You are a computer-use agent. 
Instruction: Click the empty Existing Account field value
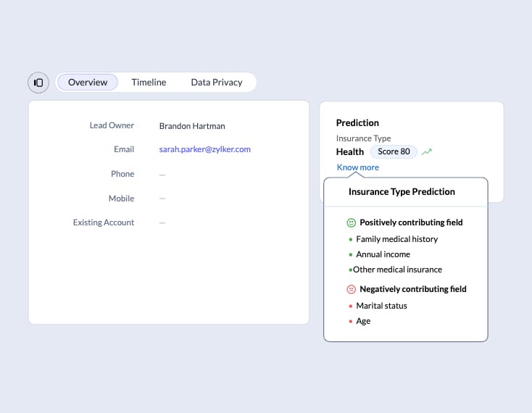click(x=162, y=222)
